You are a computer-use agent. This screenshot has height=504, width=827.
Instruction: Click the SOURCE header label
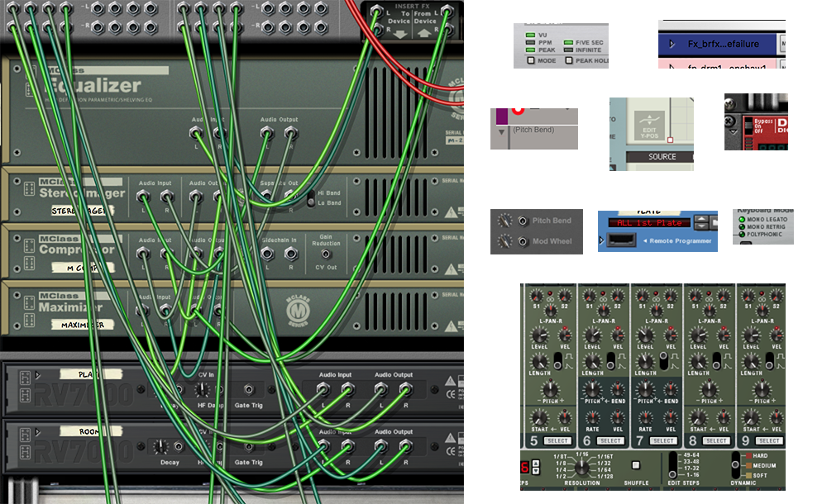662,157
